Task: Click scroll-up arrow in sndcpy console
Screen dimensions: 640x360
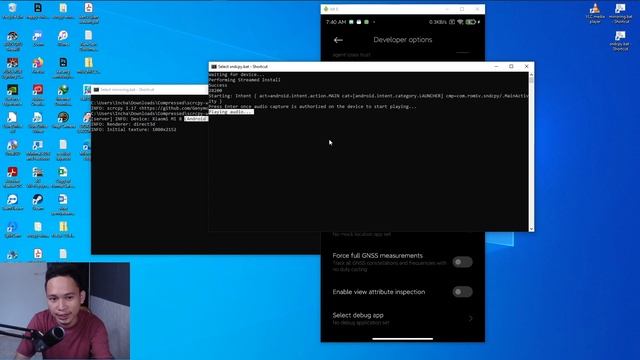Action: 531,75
